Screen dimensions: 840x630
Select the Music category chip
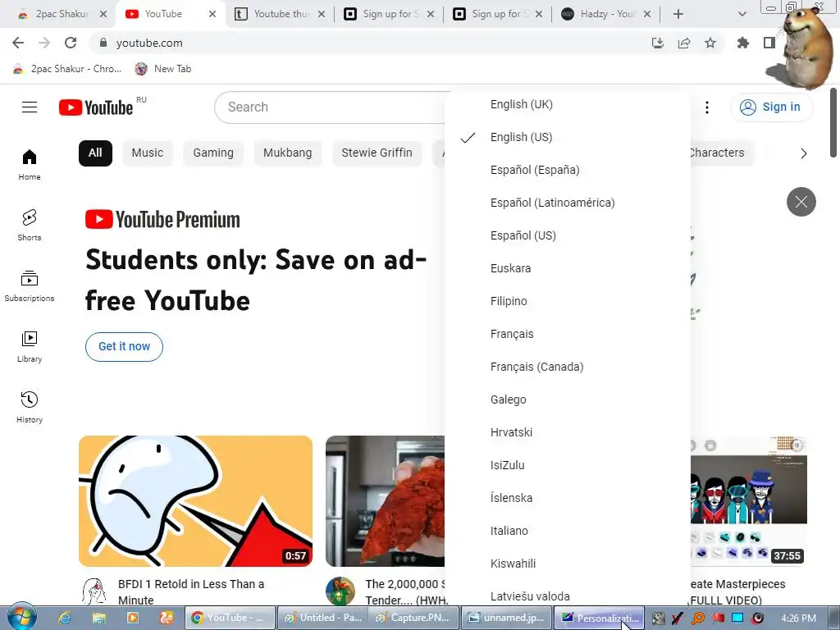pyautogui.click(x=148, y=153)
